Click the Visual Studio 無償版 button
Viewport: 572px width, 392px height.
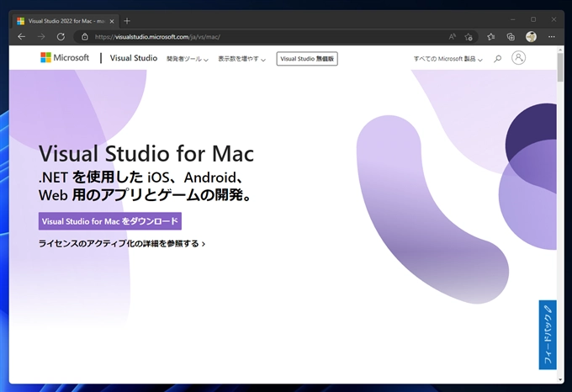[x=307, y=59]
